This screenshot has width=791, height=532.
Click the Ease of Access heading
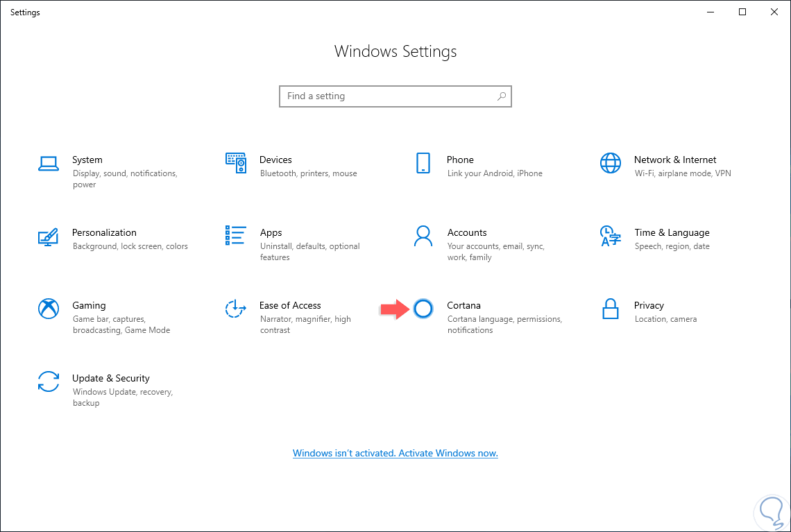pyautogui.click(x=290, y=306)
